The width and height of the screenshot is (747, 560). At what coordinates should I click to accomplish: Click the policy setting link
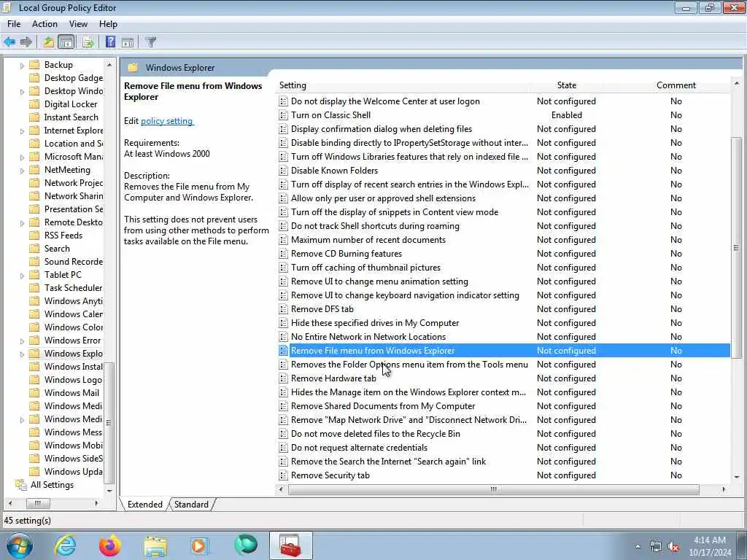[167, 121]
